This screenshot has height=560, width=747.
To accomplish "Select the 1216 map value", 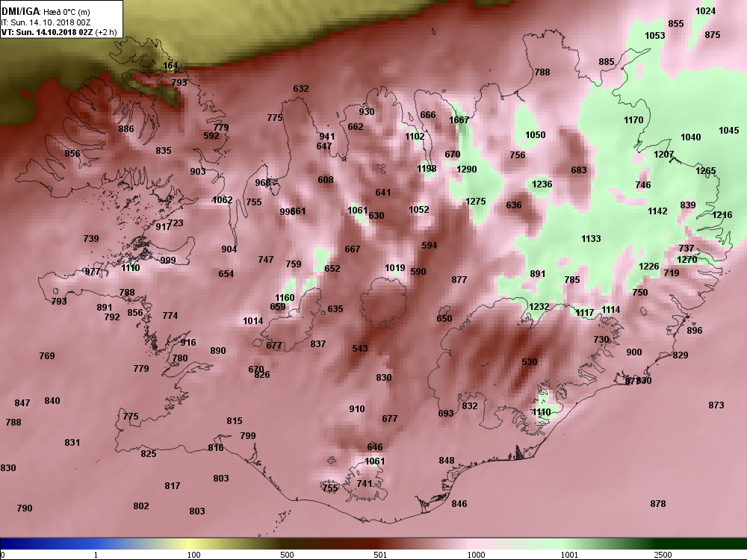I will pos(722,215).
